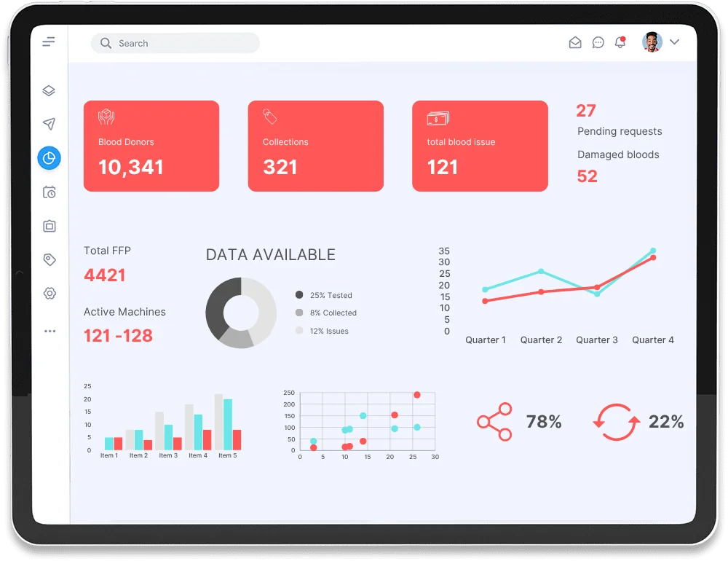Open the price tag sidebar icon
The image size is (728, 561).
[49, 259]
